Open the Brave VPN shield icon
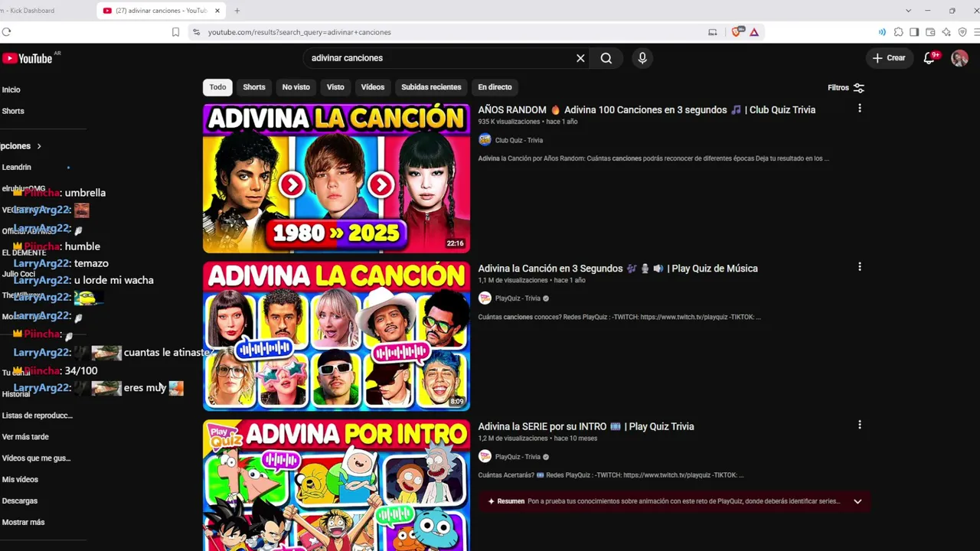Image resolution: width=980 pixels, height=551 pixels. coord(962,32)
